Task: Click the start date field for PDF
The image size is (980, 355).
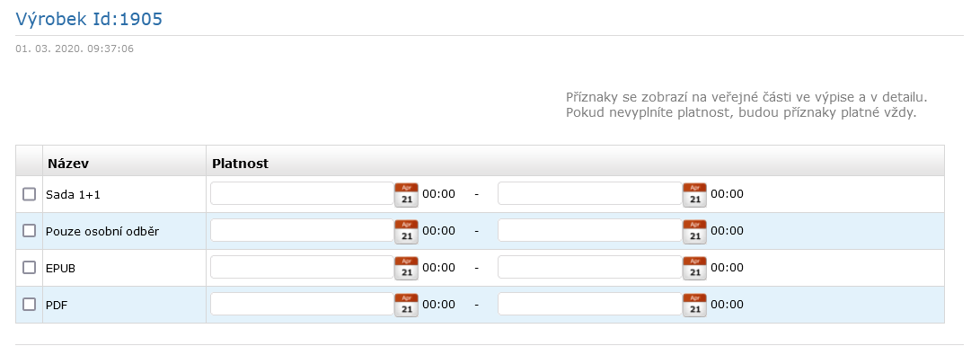Action: (303, 305)
